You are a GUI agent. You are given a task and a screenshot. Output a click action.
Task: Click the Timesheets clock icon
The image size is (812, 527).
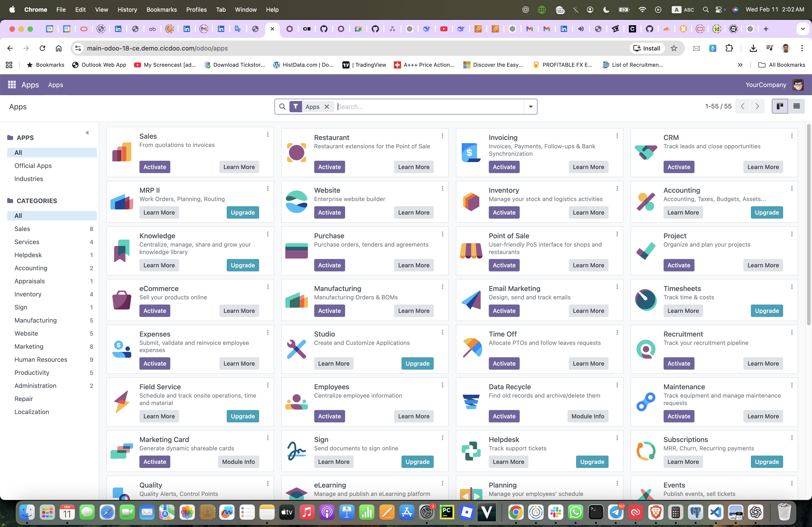(646, 300)
